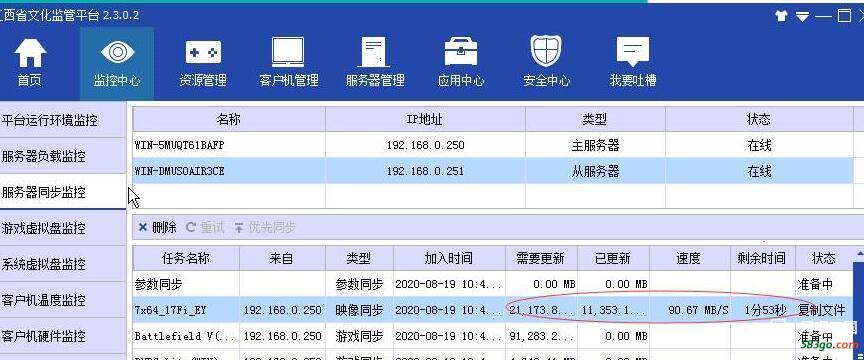864x360 pixels.
Task: Click the 映像同步 type cell
Action: click(359, 310)
